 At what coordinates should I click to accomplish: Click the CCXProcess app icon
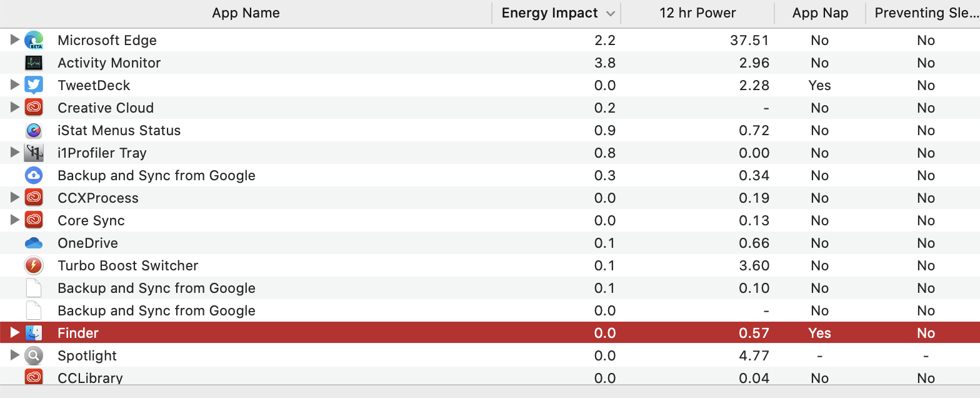pyautogui.click(x=34, y=198)
